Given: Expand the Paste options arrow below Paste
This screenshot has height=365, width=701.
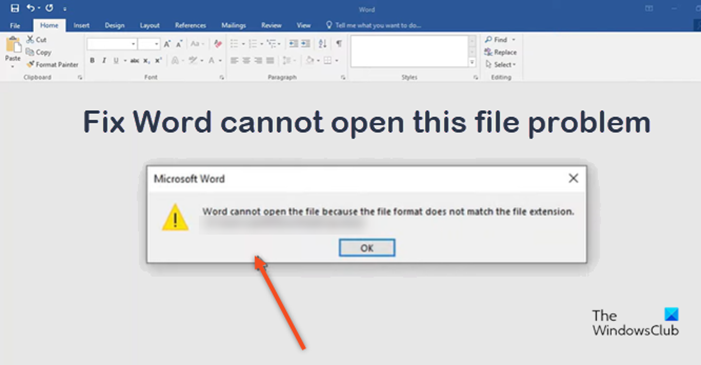Looking at the screenshot, I should click(13, 67).
